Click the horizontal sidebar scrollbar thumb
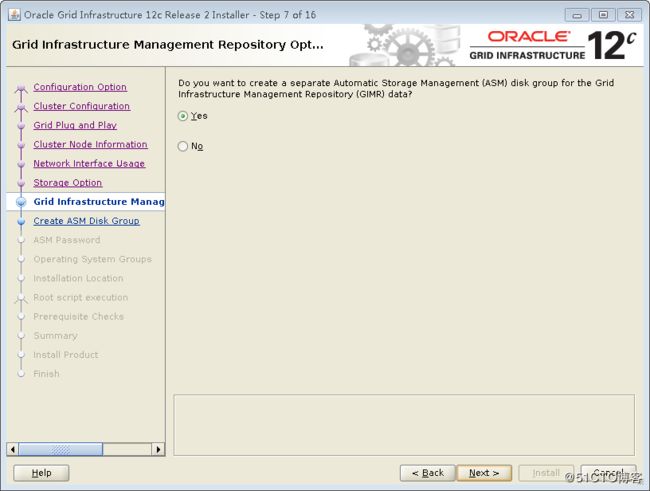Screen dimensions: 650x491 (x=61, y=449)
